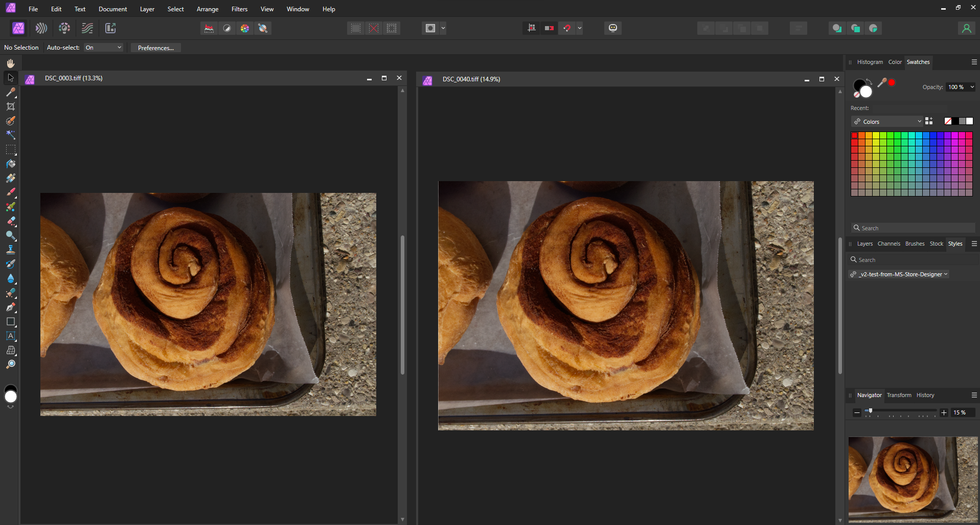Open the Assistant options
Viewport: 980px width, 525px height.
(612, 28)
